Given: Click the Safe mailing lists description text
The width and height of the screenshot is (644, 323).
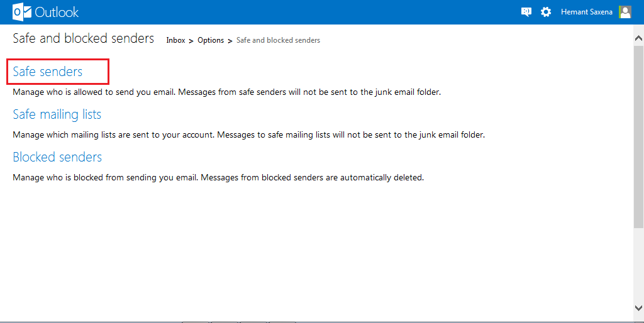Looking at the screenshot, I should pos(248,134).
